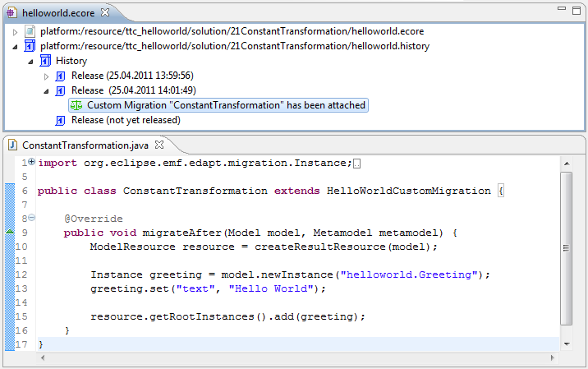Click the ConstantTransformation class name on line 6

pyautogui.click(x=195, y=191)
